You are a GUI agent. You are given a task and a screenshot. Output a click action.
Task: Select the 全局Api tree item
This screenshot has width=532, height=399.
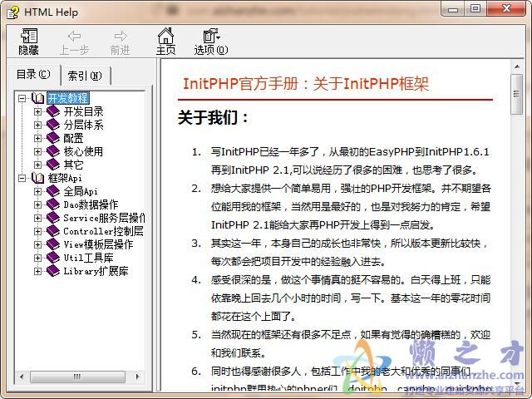81,191
